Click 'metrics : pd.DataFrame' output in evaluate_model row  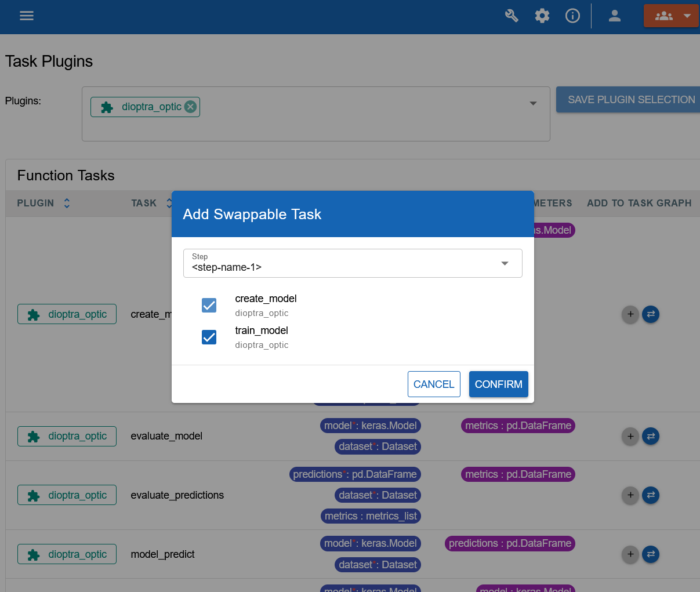tap(518, 426)
